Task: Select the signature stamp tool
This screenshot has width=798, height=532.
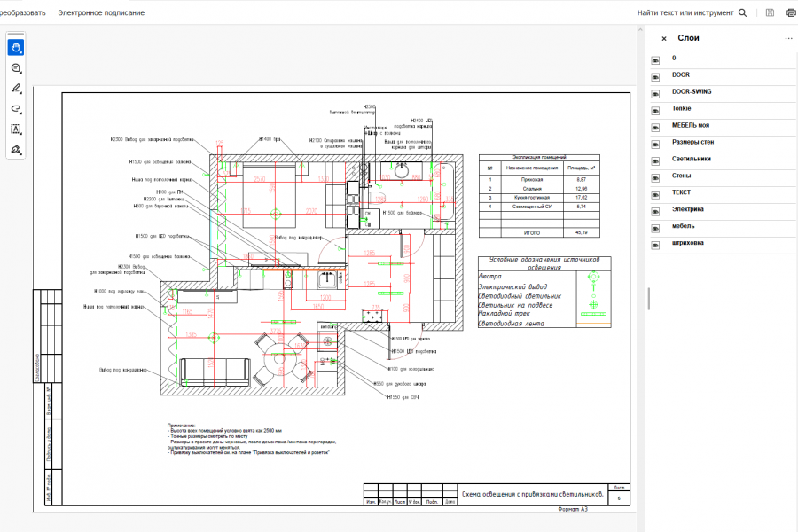Action: (16, 150)
